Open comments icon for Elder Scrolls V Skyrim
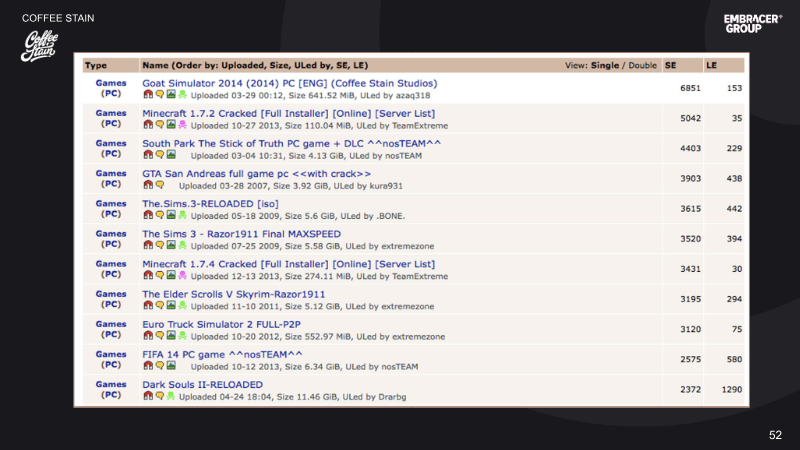 [x=160, y=305]
